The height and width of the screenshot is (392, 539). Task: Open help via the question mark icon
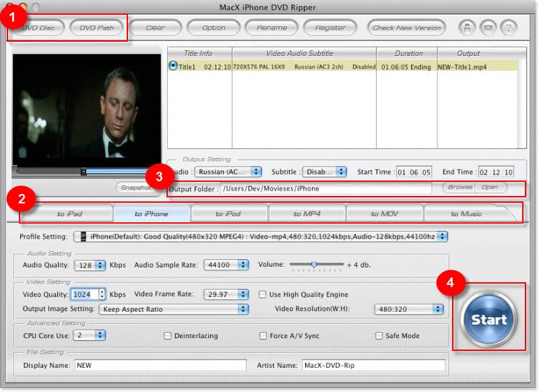pos(508,28)
